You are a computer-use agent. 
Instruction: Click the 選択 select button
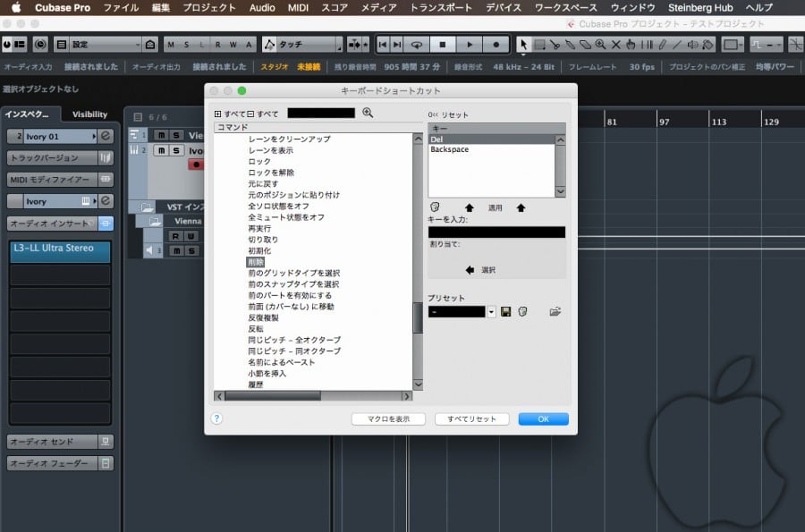point(487,270)
